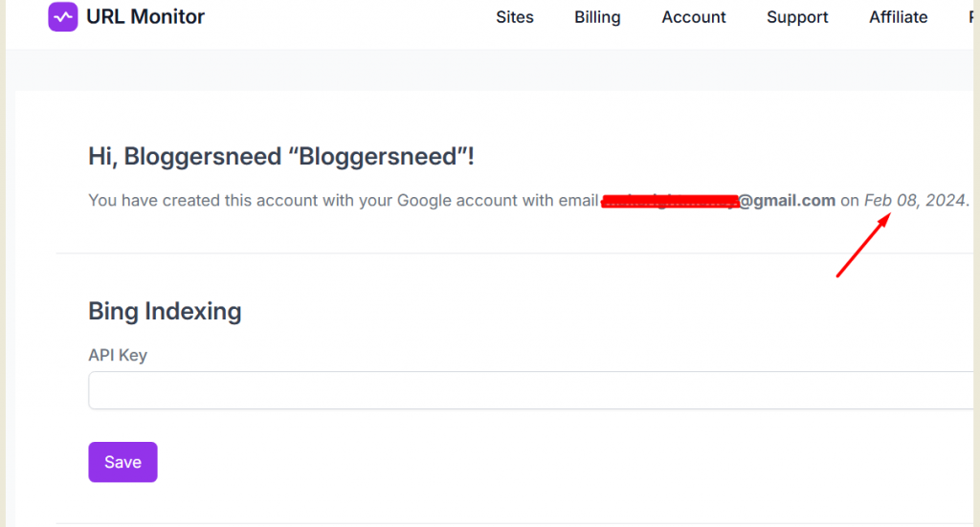
Task: Click the purple Save button
Action: point(122,462)
